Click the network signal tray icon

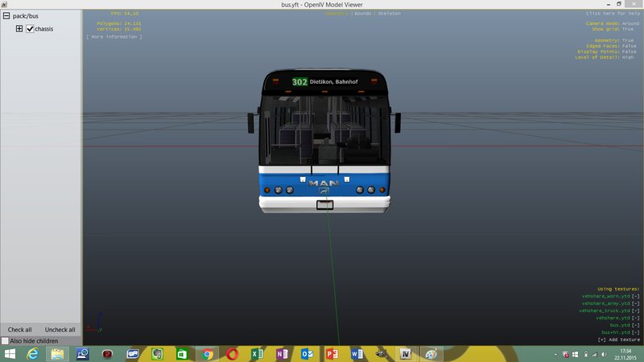pos(594,354)
